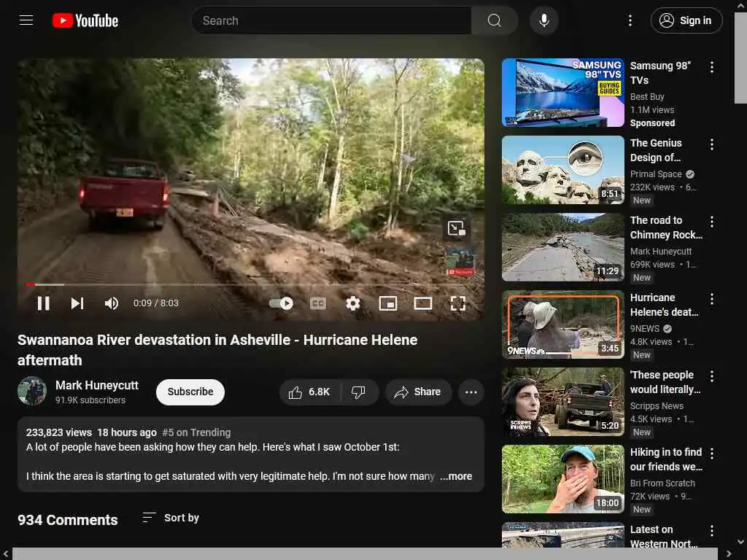
Task: Open Scripps News 'These people' thumbnail
Action: (562, 402)
